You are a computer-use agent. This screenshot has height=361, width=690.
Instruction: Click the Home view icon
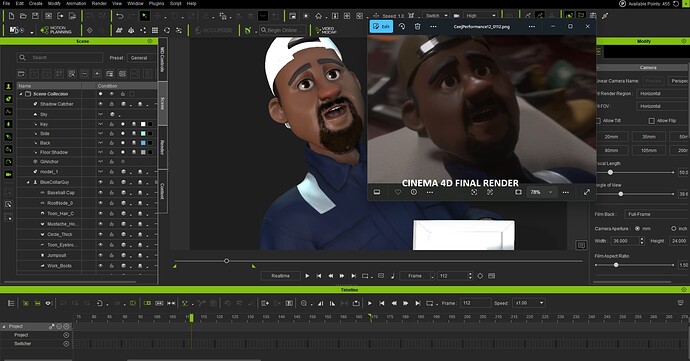pos(319,16)
